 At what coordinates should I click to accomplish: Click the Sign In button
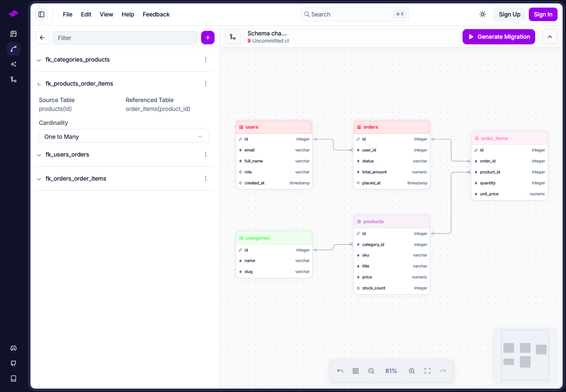pos(543,14)
